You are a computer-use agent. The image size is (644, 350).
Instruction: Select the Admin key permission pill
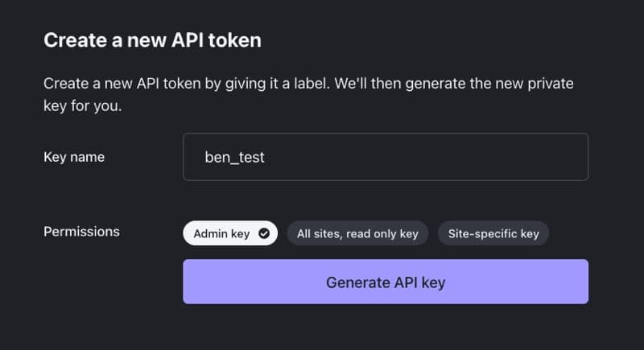pos(230,233)
